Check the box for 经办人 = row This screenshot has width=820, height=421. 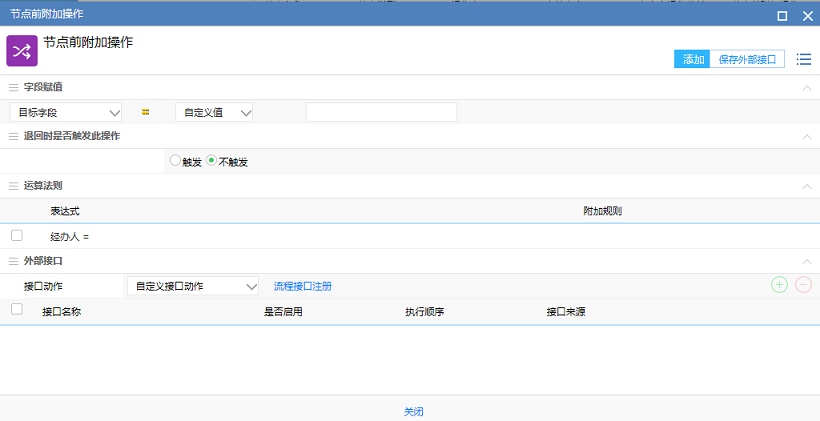point(17,235)
